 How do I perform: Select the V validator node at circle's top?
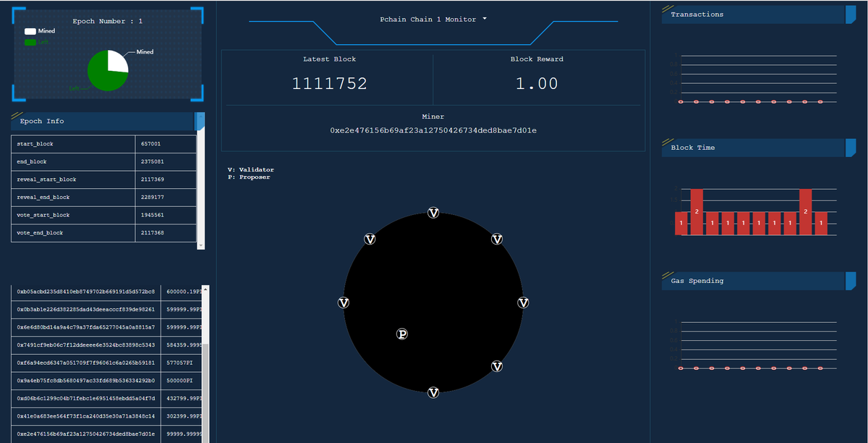pos(433,213)
